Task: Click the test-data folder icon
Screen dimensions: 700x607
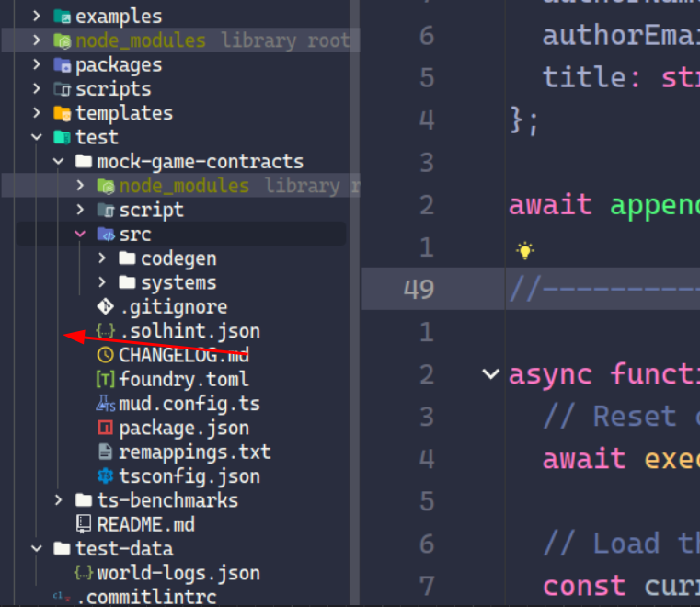Action: (62, 548)
